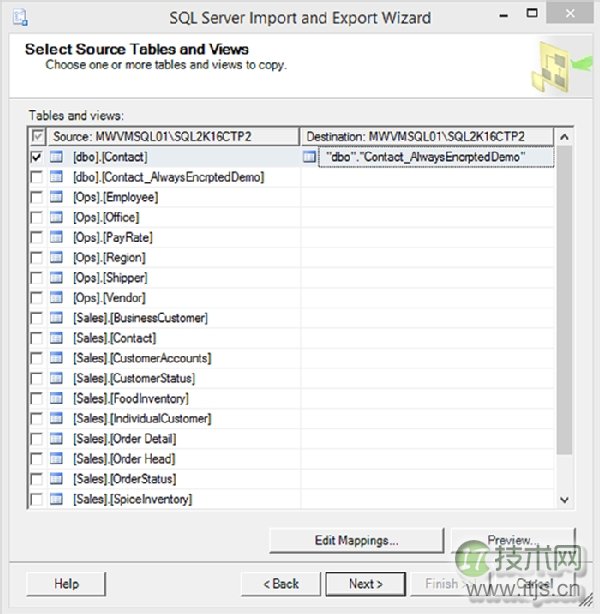Uncheck the [dbo].[Contact] checkbox
The height and width of the screenshot is (614, 600).
[x=36, y=157]
